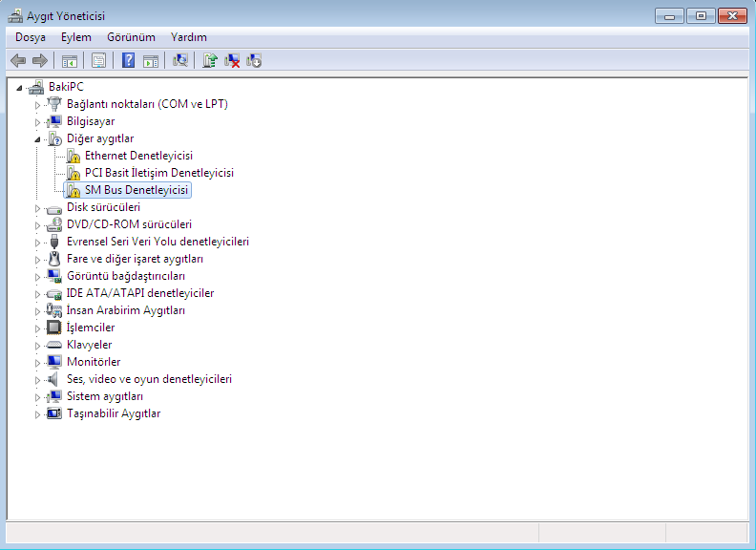Expand the Disk sürücüleri node
756x550 pixels.
click(x=37, y=208)
